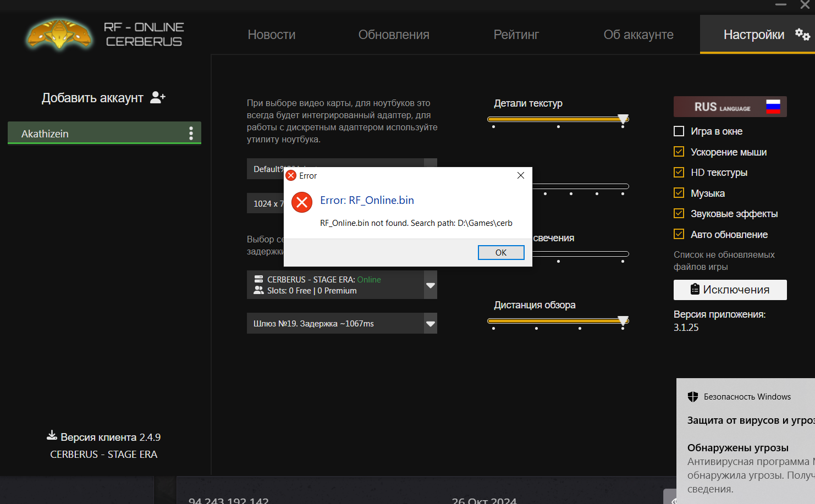The width and height of the screenshot is (815, 504).
Task: Expand the Шлюз №19 gateway dropdown
Action: (430, 324)
